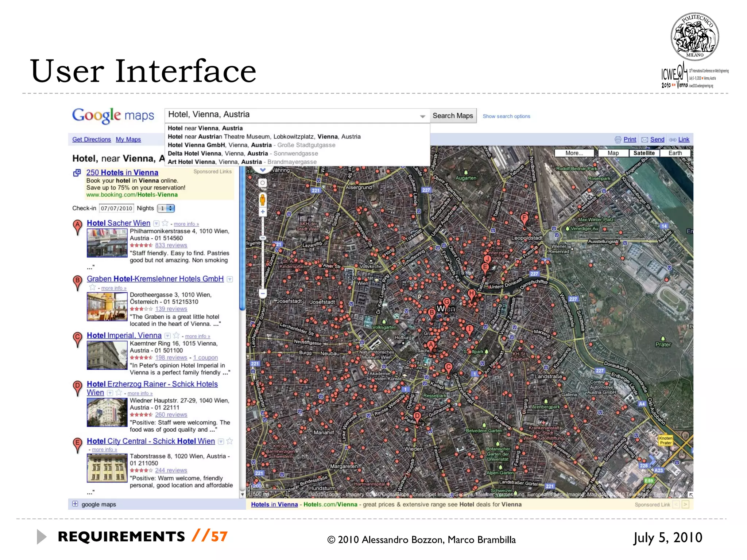The height and width of the screenshot is (560, 747).
Task: Click marker A beside Hotel Sacher Wien
Action: pos(77,227)
